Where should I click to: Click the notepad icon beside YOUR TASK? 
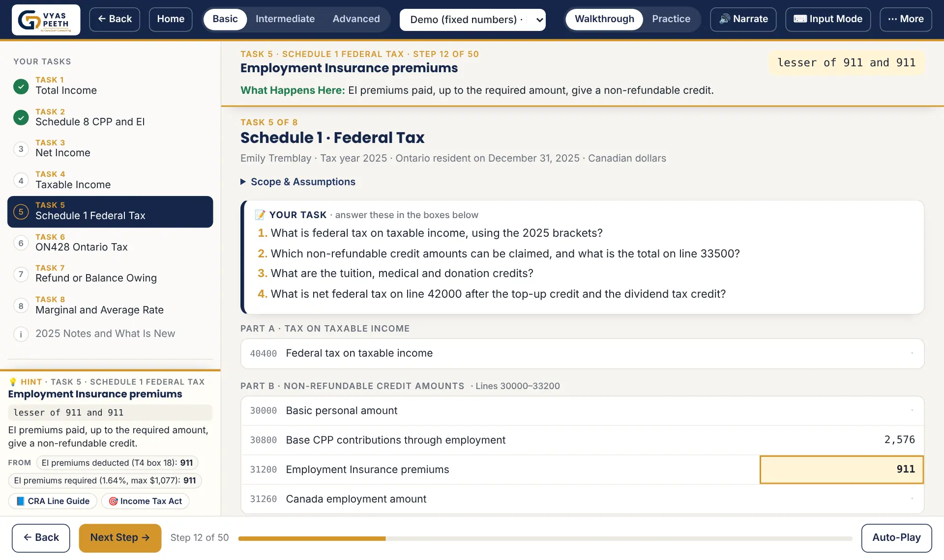pyautogui.click(x=260, y=215)
